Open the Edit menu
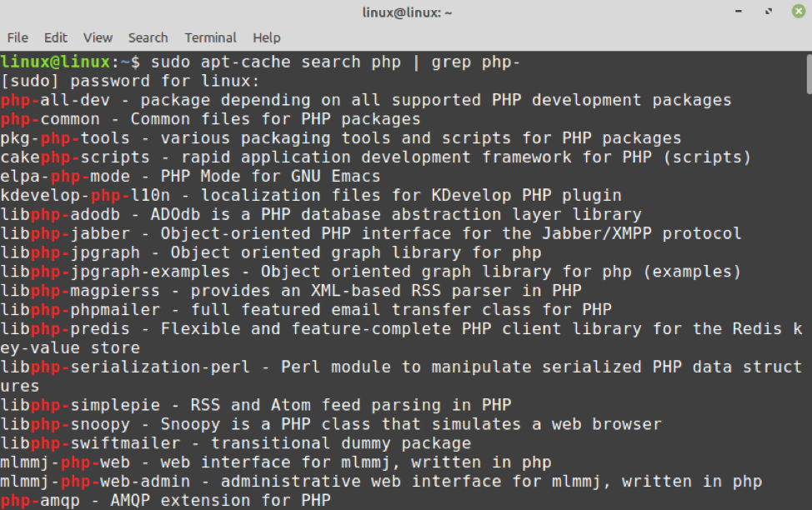Screen dimensions: 812x510 (x=56, y=37)
